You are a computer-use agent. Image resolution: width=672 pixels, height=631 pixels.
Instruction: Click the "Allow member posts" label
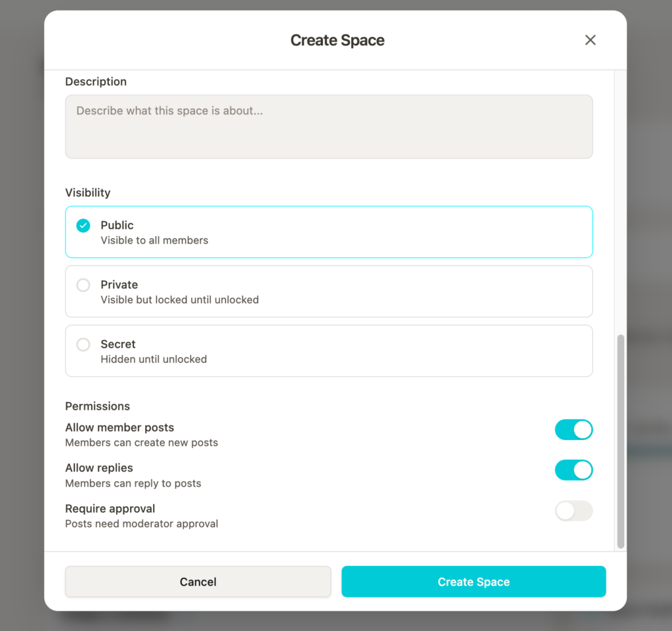click(x=119, y=427)
